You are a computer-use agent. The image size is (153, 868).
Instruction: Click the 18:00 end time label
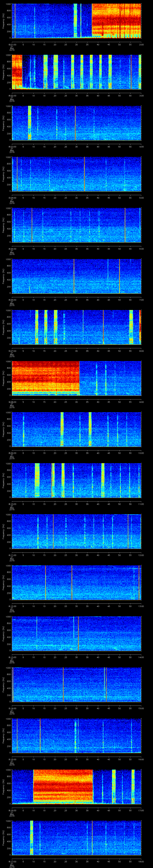coord(141,861)
